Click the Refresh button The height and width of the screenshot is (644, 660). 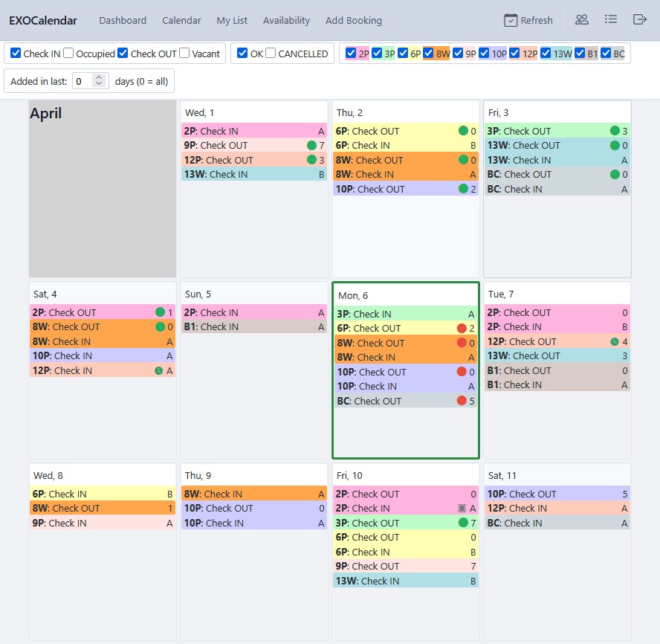528,20
